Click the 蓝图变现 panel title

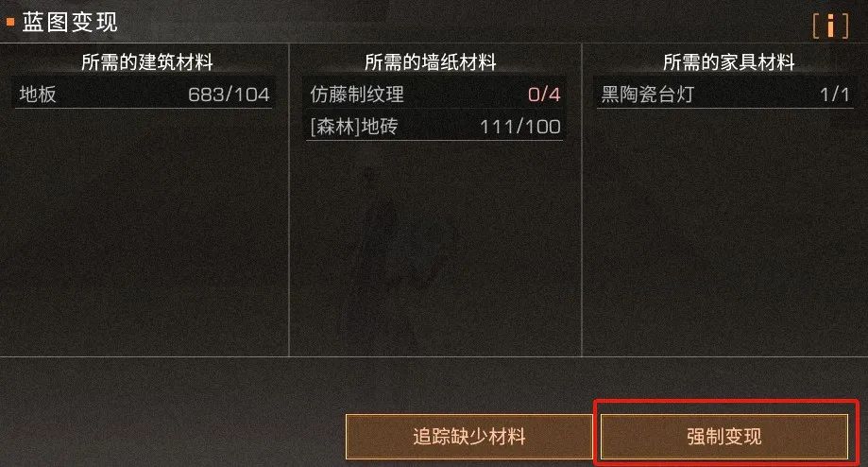(70, 22)
